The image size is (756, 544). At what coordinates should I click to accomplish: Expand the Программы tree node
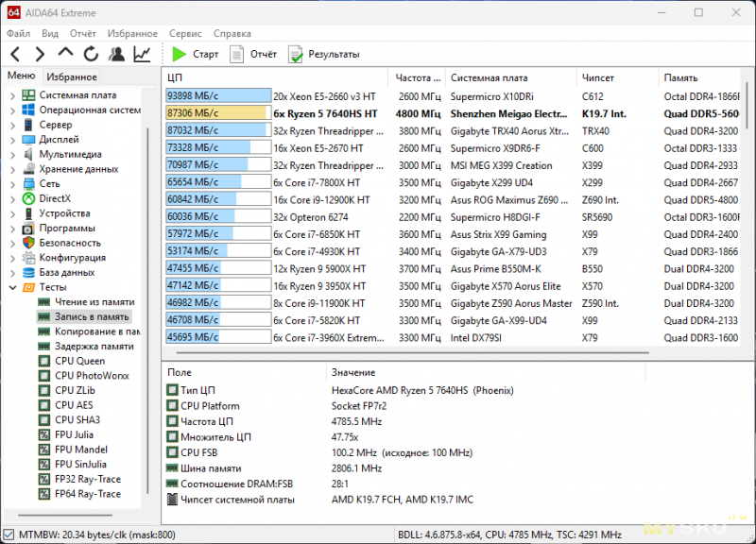tap(12, 229)
